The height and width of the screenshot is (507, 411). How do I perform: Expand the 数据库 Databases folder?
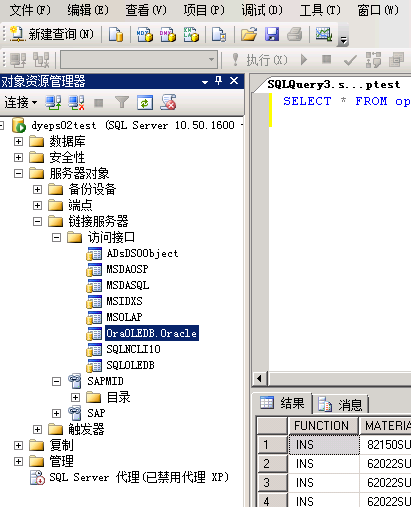coord(18,142)
